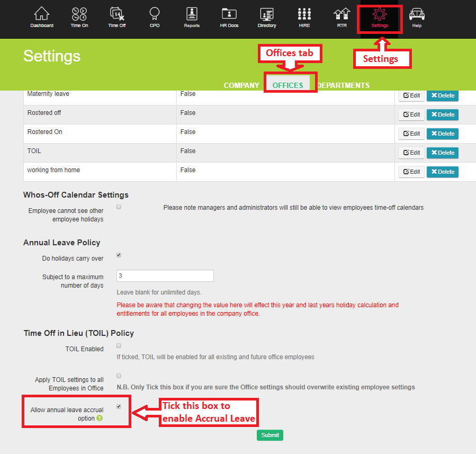476x454 pixels.
Task: Delete the 'working from home' leave type
Action: [x=442, y=172]
